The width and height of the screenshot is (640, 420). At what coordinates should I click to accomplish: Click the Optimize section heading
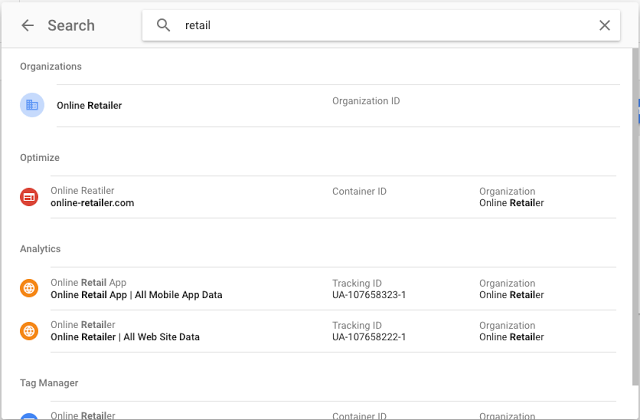pyautogui.click(x=40, y=158)
